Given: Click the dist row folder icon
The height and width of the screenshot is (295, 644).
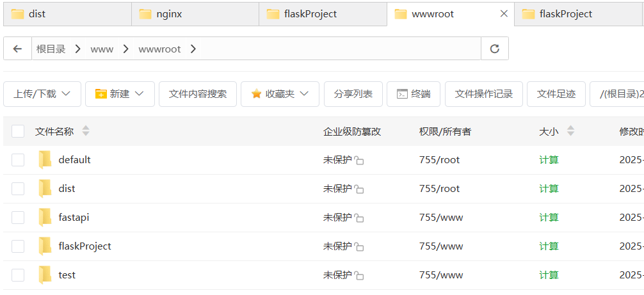Looking at the screenshot, I should click(x=45, y=188).
